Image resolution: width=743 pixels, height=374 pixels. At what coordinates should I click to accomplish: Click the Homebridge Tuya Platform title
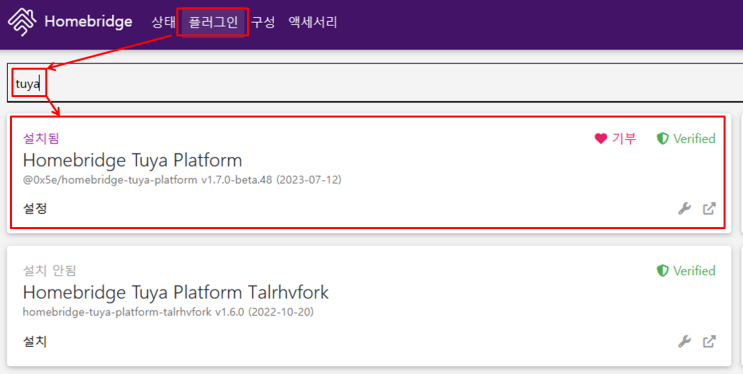[132, 160]
